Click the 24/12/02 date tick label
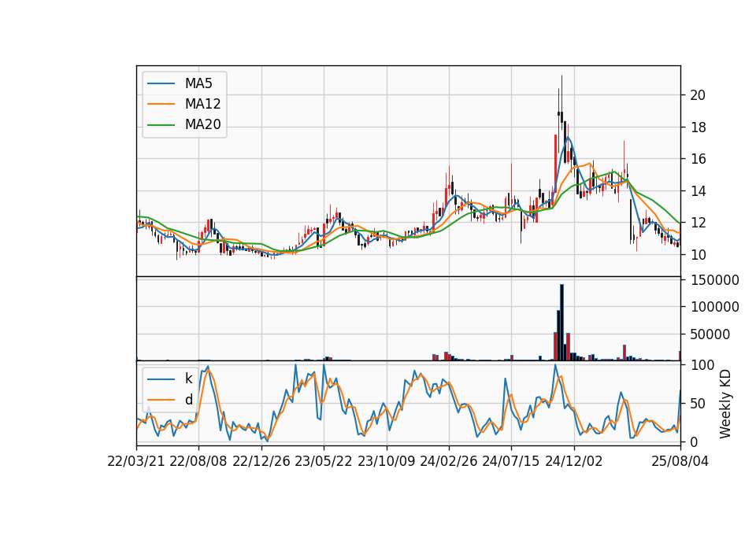Image resolution: width=756 pixels, height=543 pixels. click(574, 461)
